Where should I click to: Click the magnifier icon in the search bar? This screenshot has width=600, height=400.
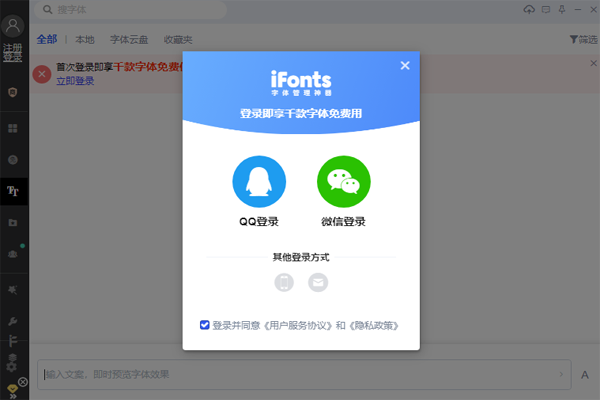point(47,10)
